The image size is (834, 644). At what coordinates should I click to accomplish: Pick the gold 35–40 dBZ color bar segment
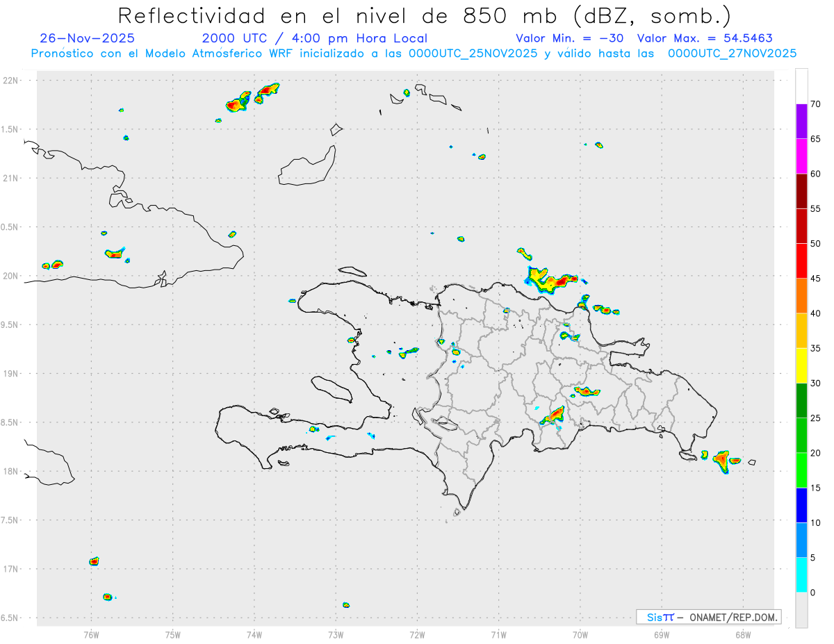coord(801,331)
